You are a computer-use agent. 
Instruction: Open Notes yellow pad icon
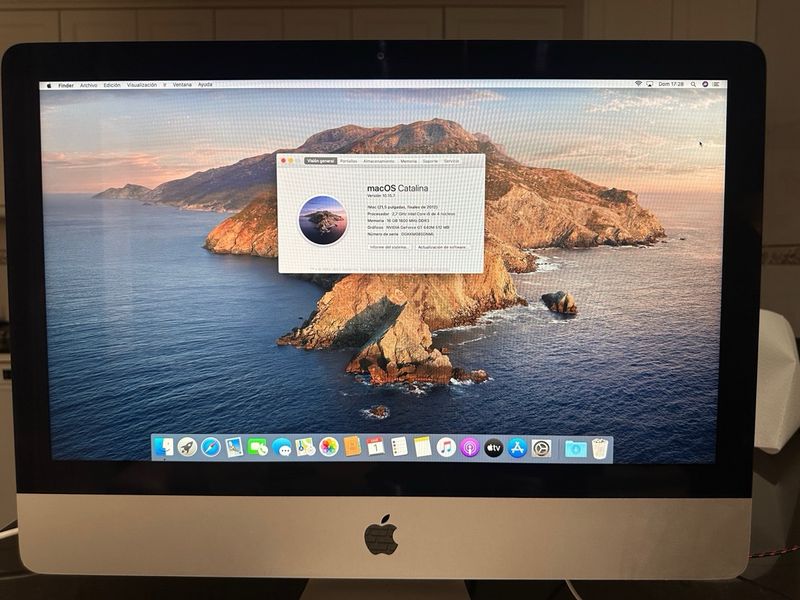pyautogui.click(x=423, y=447)
